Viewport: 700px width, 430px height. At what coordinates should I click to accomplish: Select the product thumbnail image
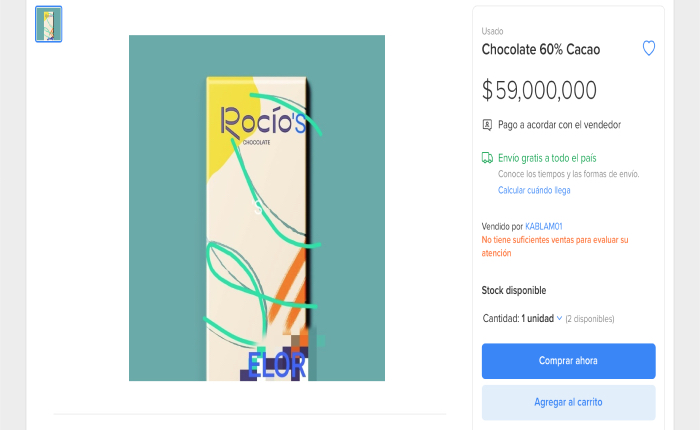(49, 24)
